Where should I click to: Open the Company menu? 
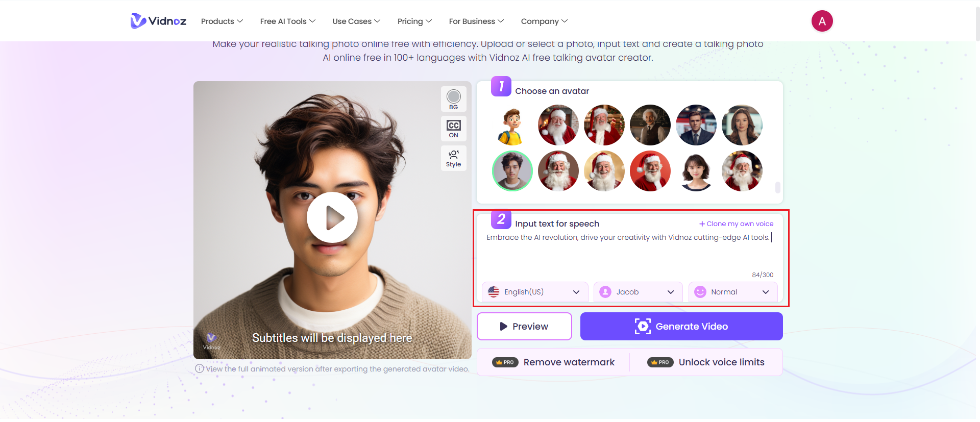[544, 21]
